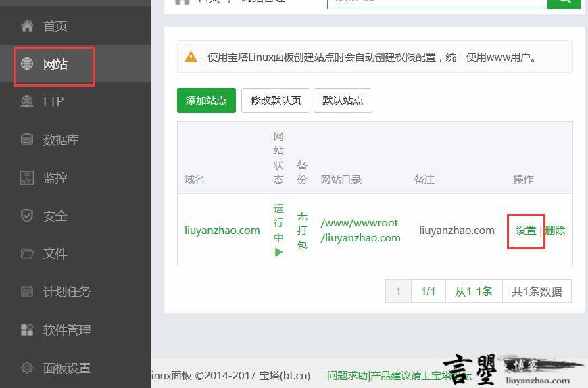
Task: Click the folder icon beside 文件
Action: click(x=27, y=253)
